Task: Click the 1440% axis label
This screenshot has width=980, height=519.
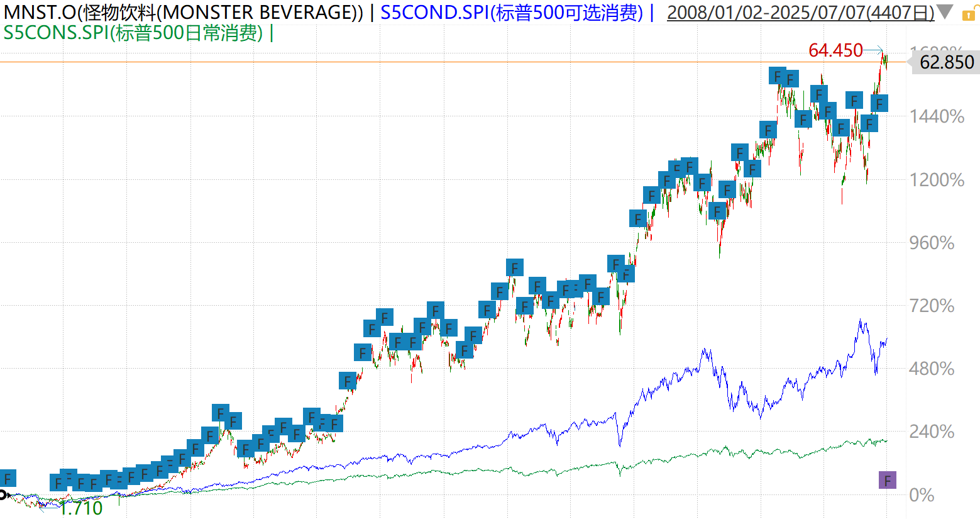Action: point(937,116)
